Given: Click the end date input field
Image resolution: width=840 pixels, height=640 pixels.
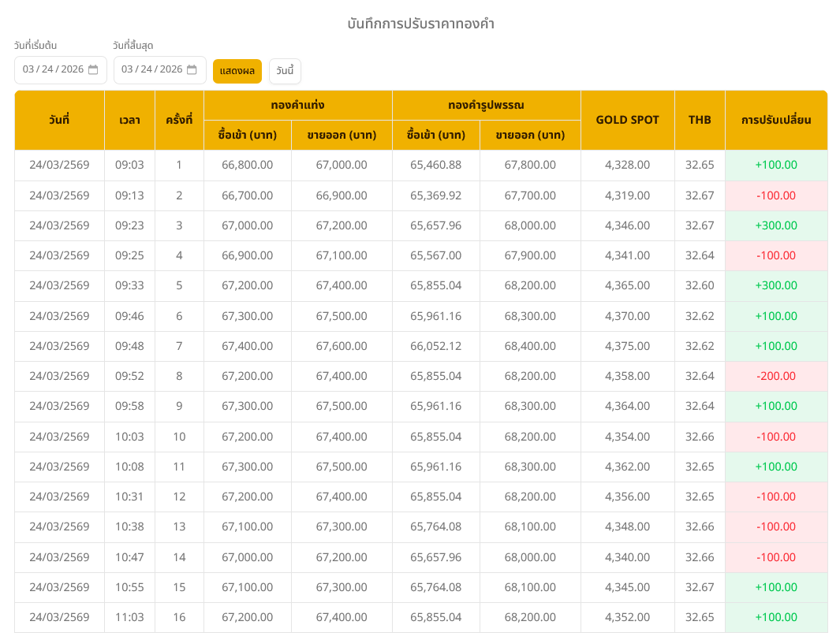Looking at the screenshot, I should tap(151, 69).
